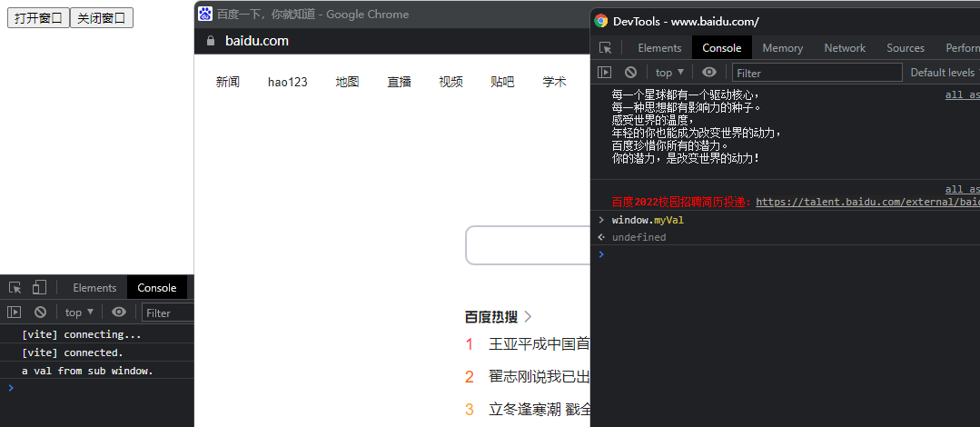
Task: Select 'a val from sub window.' message
Action: pyautogui.click(x=87, y=371)
